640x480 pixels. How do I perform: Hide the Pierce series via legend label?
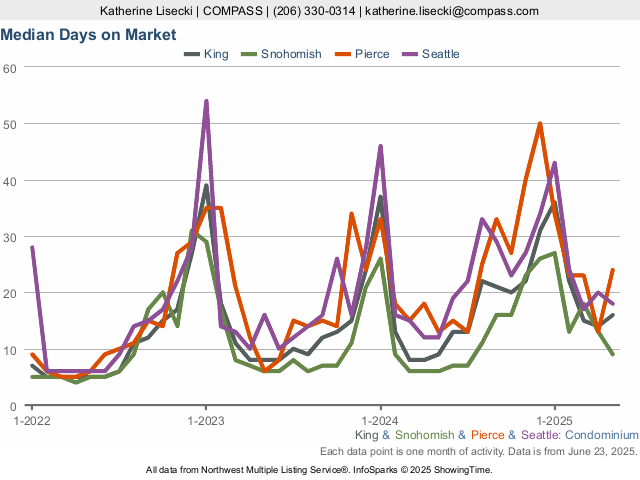(x=372, y=54)
